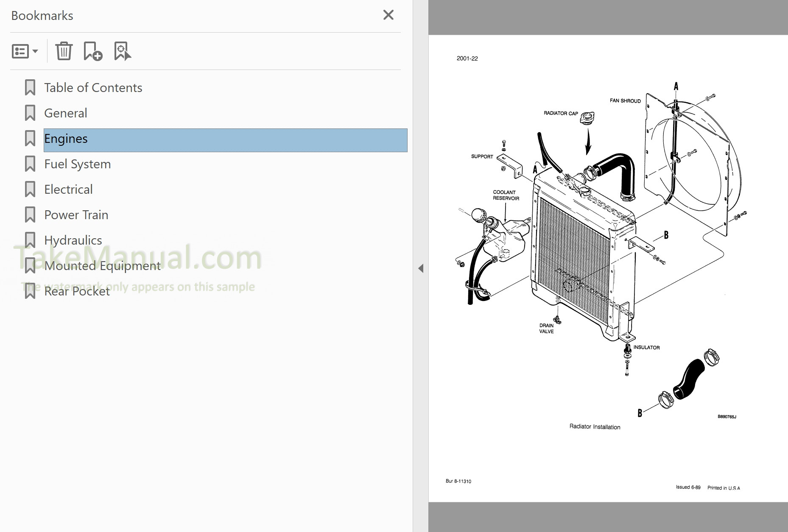Click the bookmark icon beside Table of Contents

[x=30, y=87]
